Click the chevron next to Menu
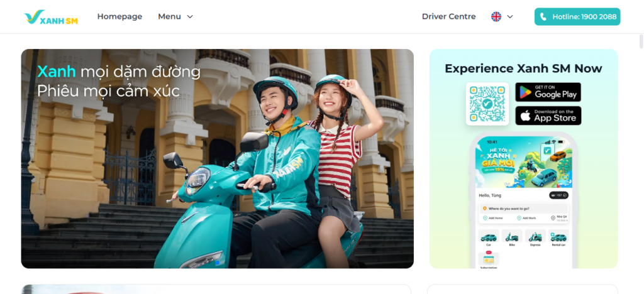The height and width of the screenshot is (294, 644). point(190,17)
